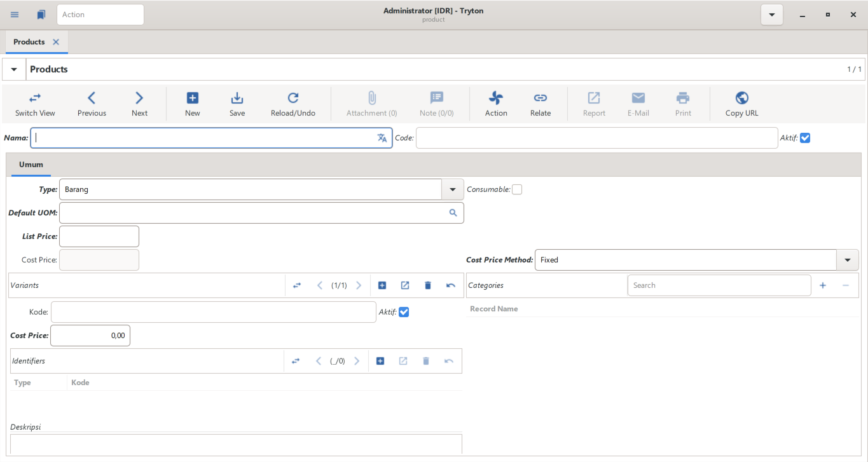Click the Relate link icon

[540, 99]
